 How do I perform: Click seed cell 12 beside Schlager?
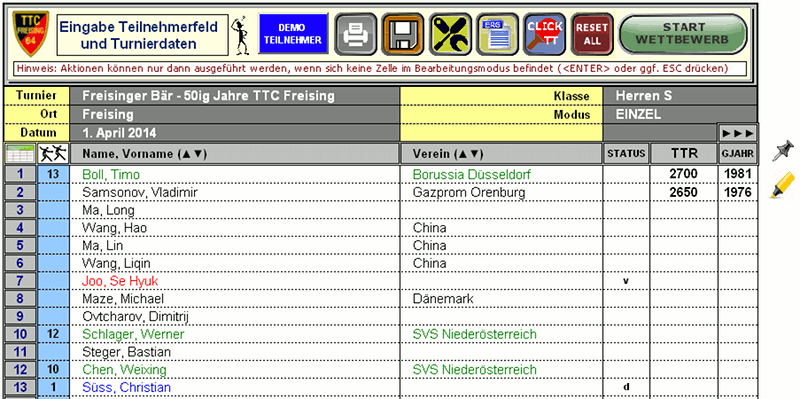(53, 334)
